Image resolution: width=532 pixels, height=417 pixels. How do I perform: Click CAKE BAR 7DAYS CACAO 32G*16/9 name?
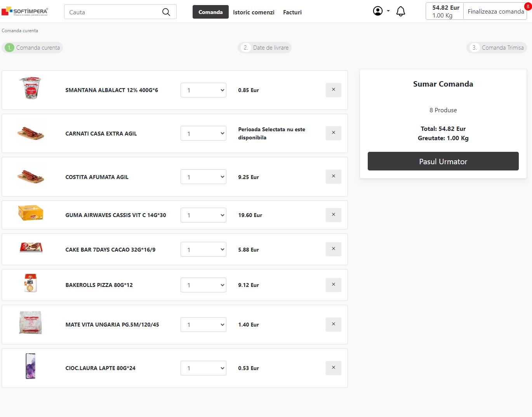[110, 250]
